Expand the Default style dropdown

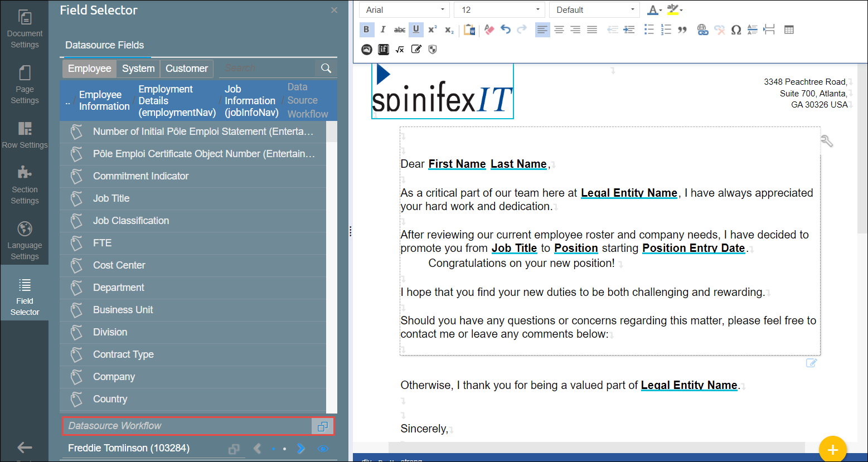[594, 10]
